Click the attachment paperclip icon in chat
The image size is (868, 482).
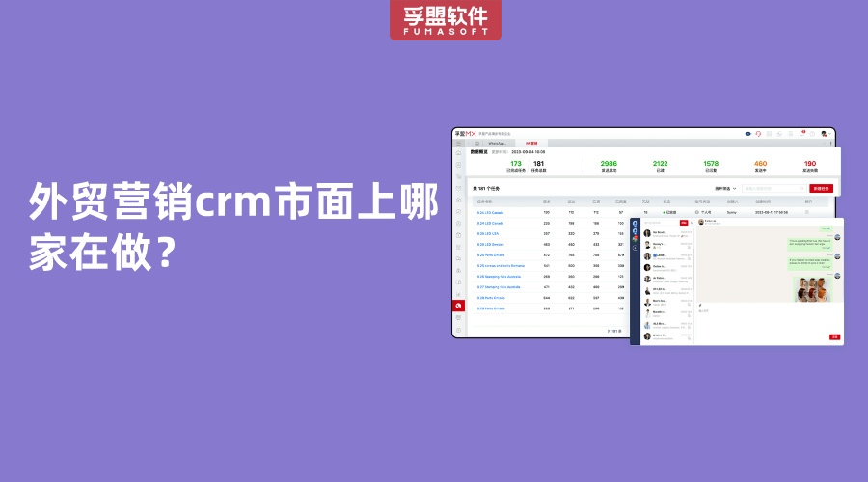[x=700, y=305]
